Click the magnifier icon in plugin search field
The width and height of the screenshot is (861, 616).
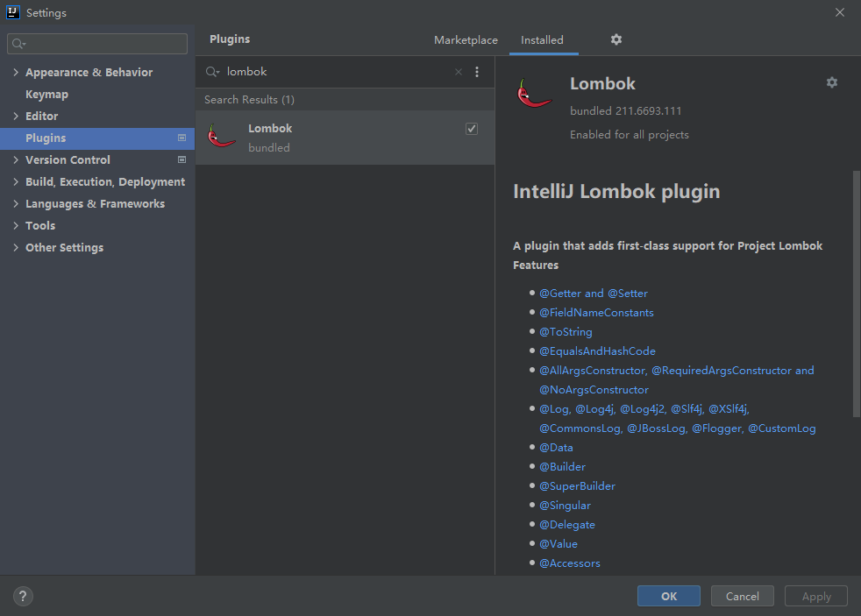212,72
